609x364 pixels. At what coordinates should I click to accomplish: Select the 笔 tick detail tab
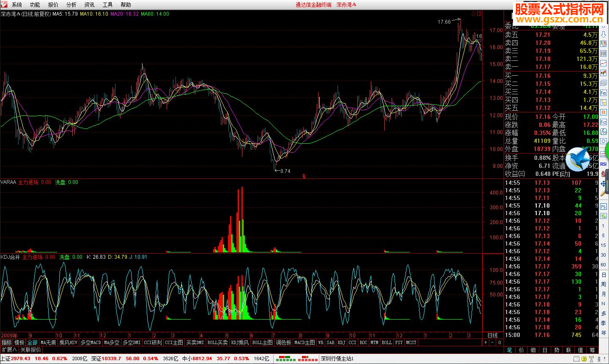point(509,350)
